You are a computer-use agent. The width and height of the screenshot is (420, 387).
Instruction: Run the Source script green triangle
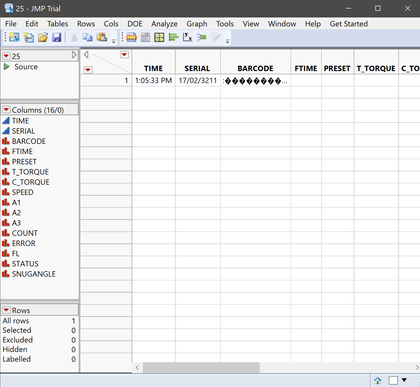tap(6, 67)
